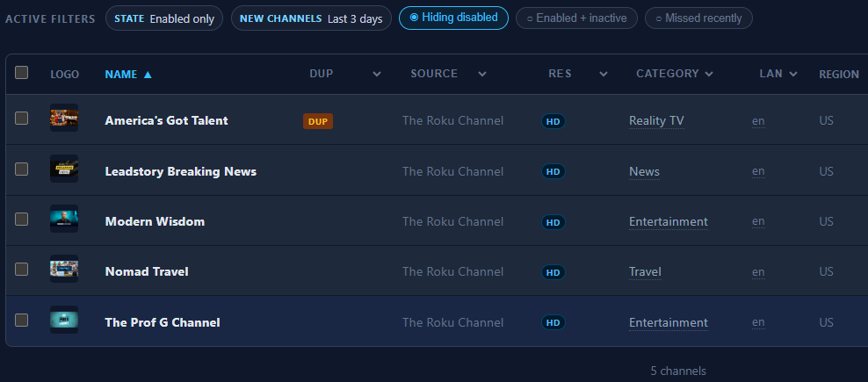Viewport: 868px width, 382px height.
Task: Turn off the Hiding disabled filter
Action: 453,18
